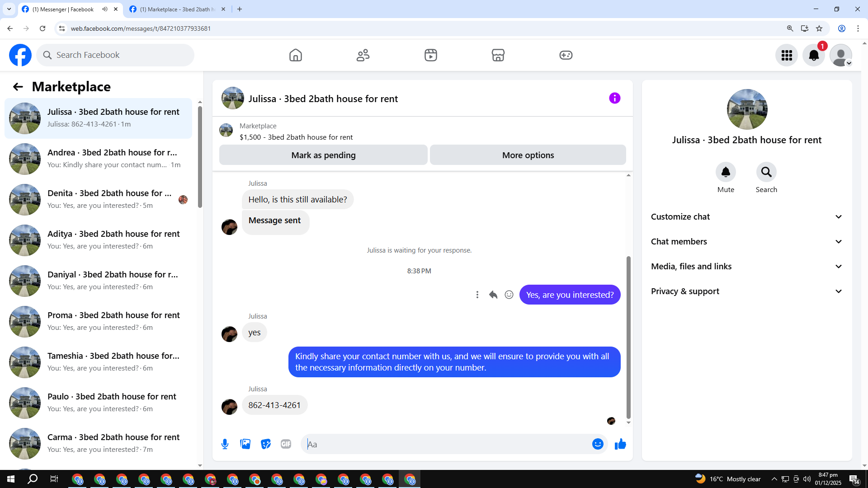Image resolution: width=868 pixels, height=488 pixels.
Task: Mute this conversation with the bell icon
Action: pyautogui.click(x=726, y=172)
